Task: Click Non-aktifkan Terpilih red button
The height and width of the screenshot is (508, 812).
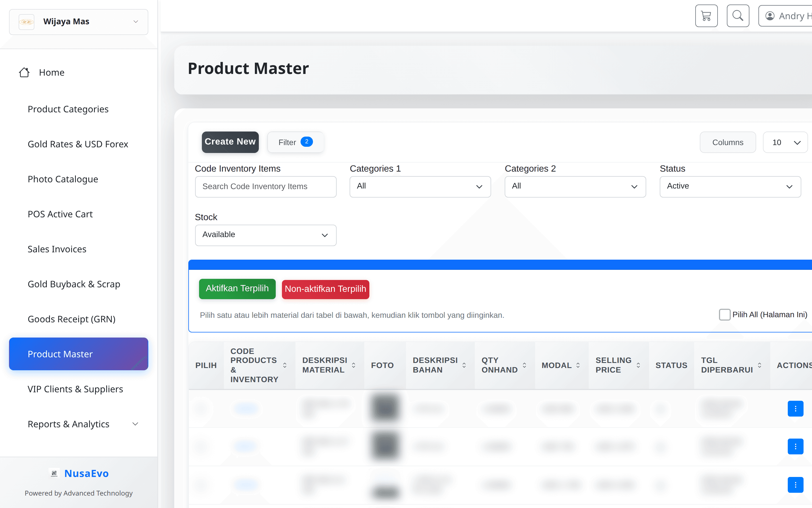Action: coord(325,289)
